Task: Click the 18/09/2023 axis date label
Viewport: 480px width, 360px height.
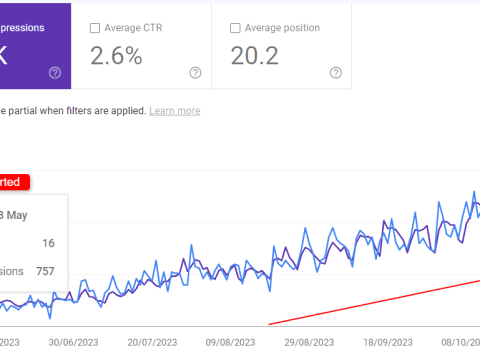Action: pos(388,342)
